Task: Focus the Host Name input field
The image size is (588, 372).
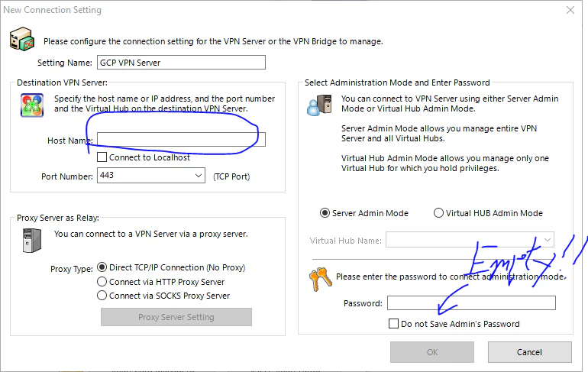Action: pos(181,140)
